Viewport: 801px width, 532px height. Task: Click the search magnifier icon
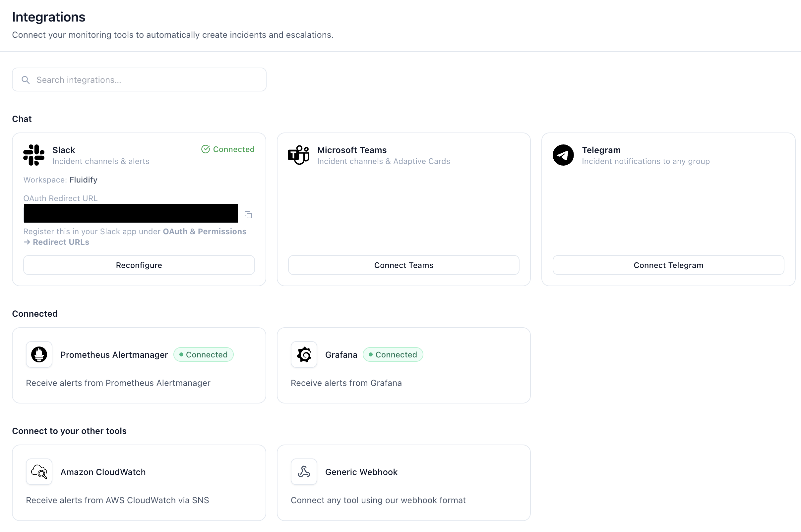pos(26,80)
